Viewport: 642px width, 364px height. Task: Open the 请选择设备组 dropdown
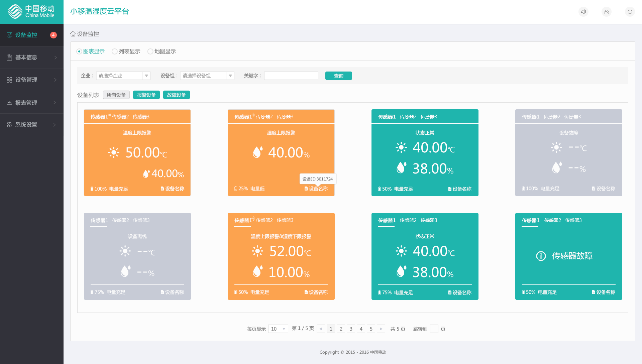click(207, 76)
